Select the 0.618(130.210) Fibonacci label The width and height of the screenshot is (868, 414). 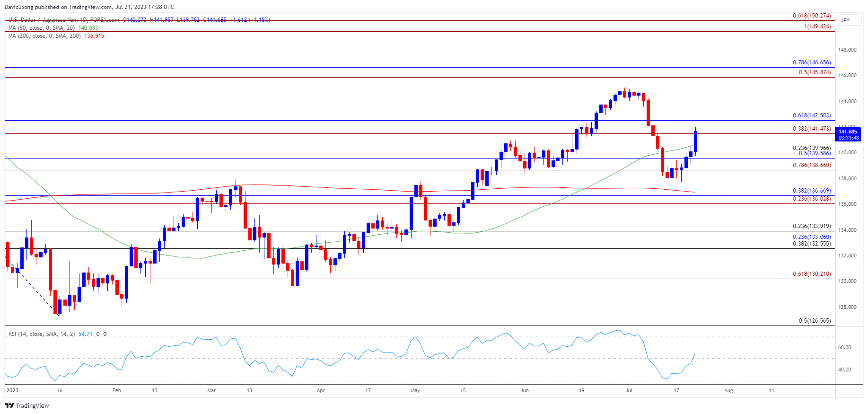(812, 274)
